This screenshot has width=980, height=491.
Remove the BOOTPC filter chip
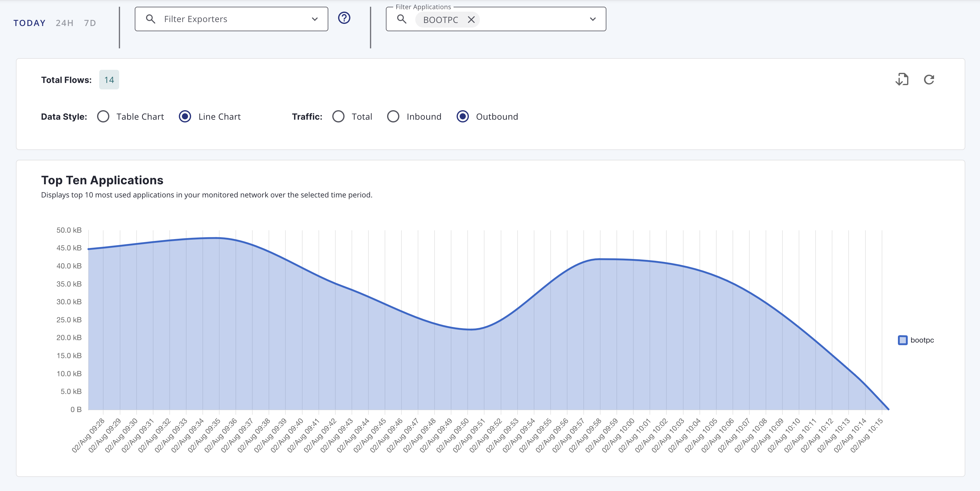click(x=471, y=20)
